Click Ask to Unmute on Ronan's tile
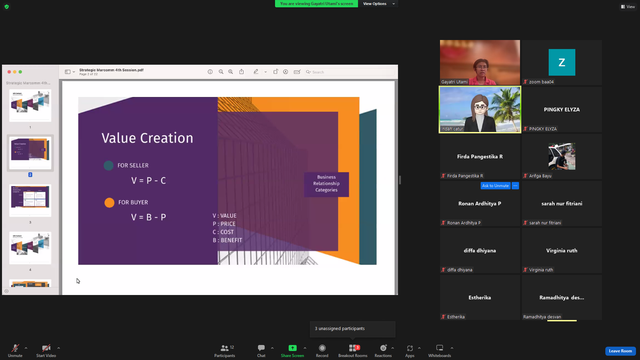The height and width of the screenshot is (360, 640). [495, 186]
